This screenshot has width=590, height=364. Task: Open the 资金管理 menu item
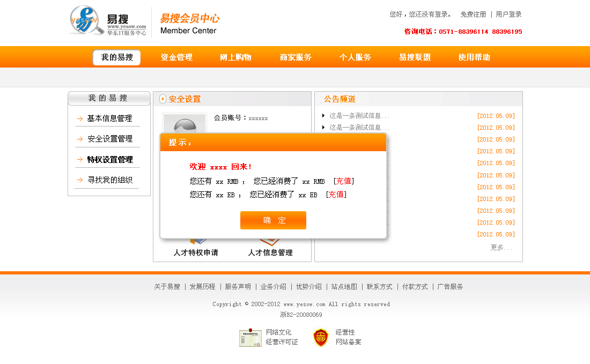coord(176,57)
